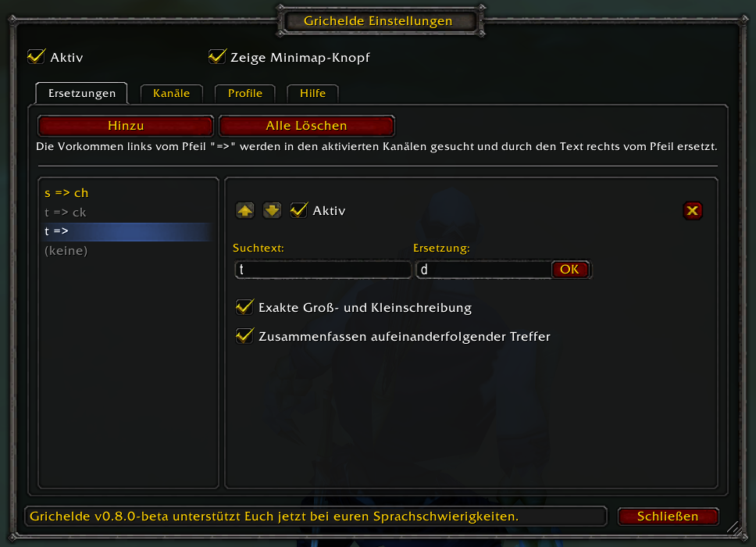Image resolution: width=756 pixels, height=547 pixels.
Task: Focus the Suchtext input field
Action: (323, 269)
